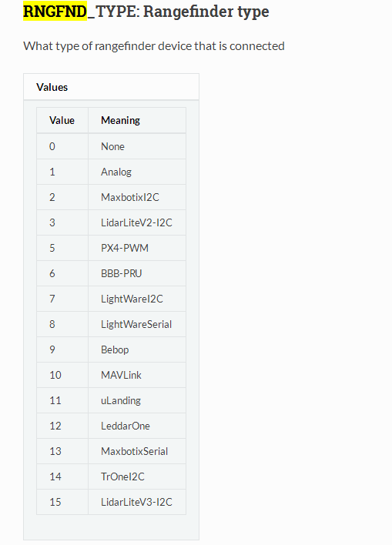This screenshot has height=545, width=392.
Task: Select the None row in table
Action: point(112,146)
